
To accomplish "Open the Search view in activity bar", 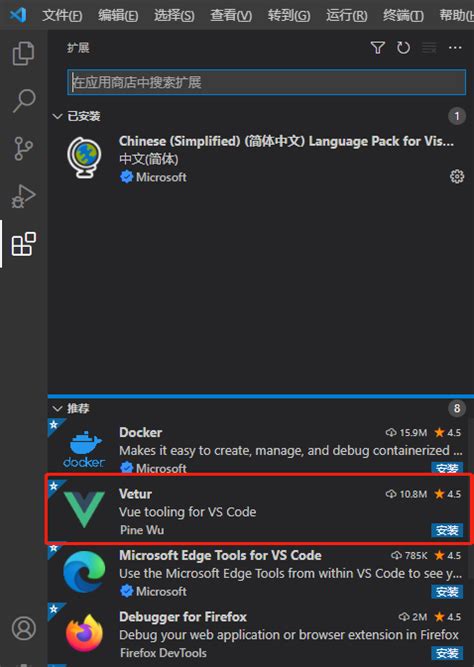I will coord(23,100).
